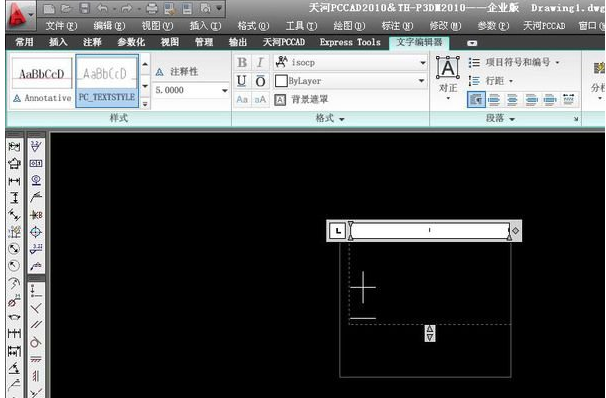Open the View (视图) menu in menu bar
Viewport: 606px width, 398px height.
click(x=157, y=26)
